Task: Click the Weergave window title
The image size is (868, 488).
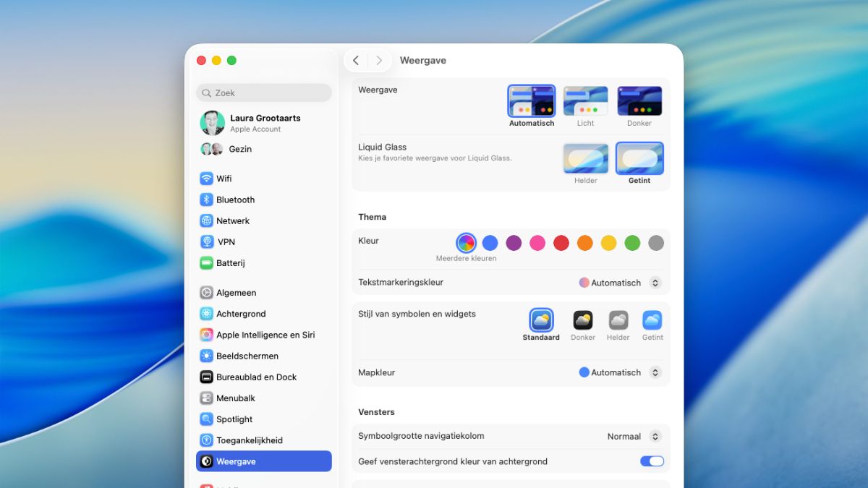Action: click(x=423, y=61)
